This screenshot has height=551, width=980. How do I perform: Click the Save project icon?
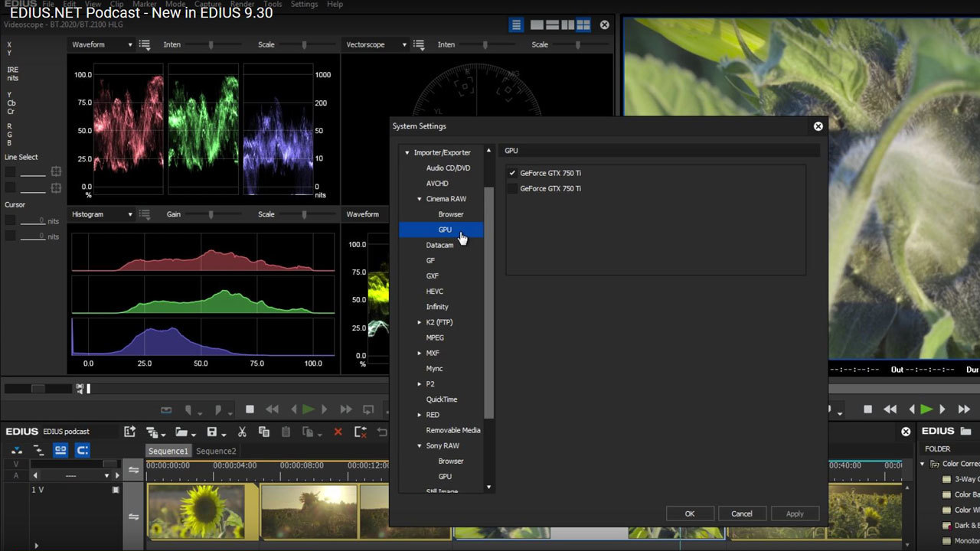pyautogui.click(x=212, y=432)
